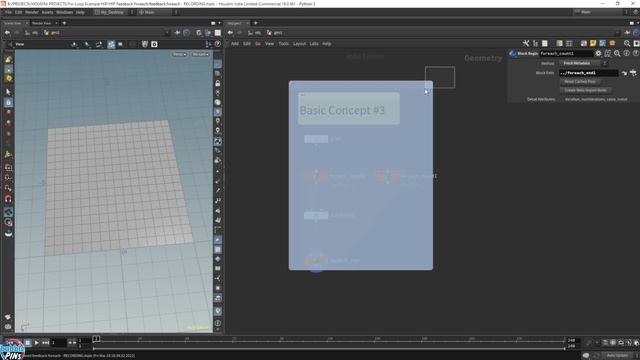Open network editor search magnifier
640x360 pixels.
627,43
